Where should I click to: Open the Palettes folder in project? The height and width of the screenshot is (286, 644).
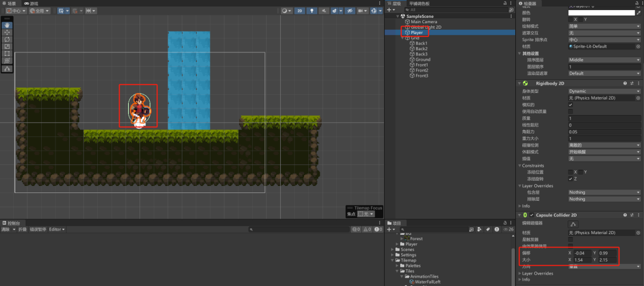(x=414, y=266)
